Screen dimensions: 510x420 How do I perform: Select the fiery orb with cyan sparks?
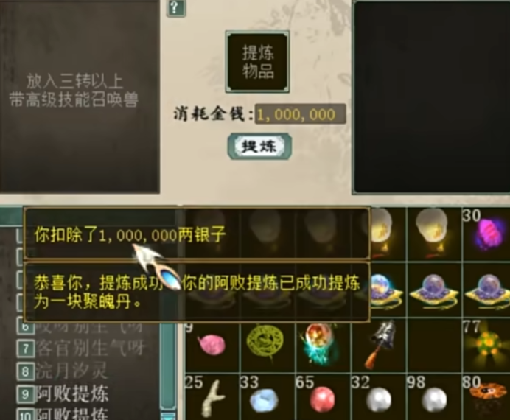[324, 346]
